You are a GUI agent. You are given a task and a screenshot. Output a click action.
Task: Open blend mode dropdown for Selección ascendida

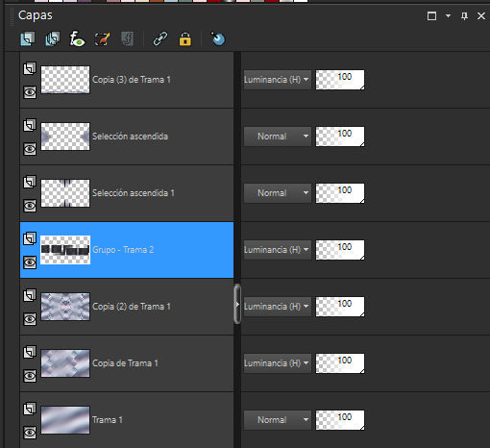click(278, 137)
